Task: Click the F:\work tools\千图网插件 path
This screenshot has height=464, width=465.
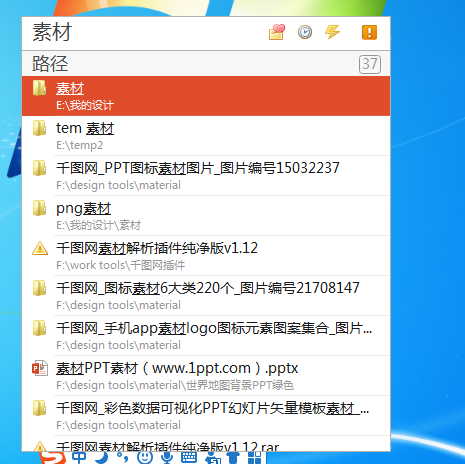Action: (120, 265)
